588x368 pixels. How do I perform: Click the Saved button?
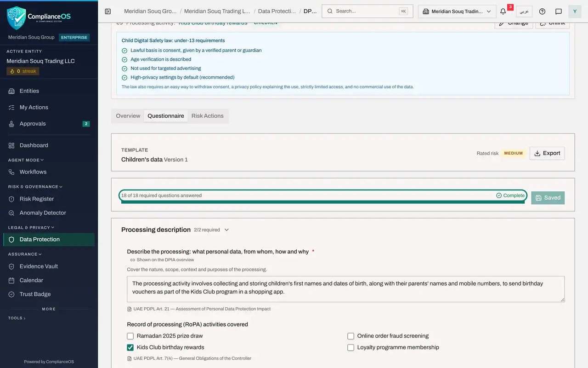pos(548,198)
